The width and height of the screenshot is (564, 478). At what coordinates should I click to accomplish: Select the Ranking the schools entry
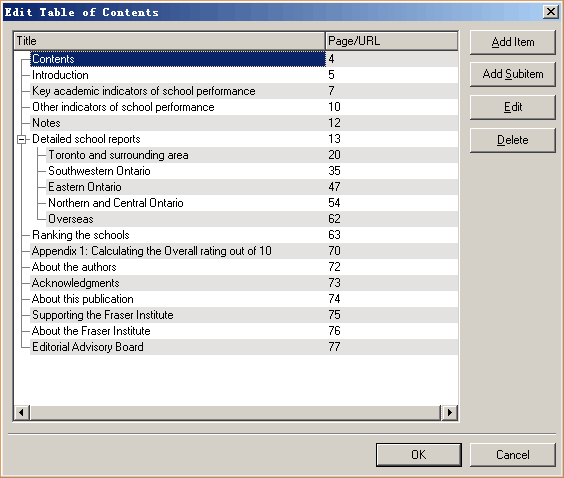pos(81,235)
